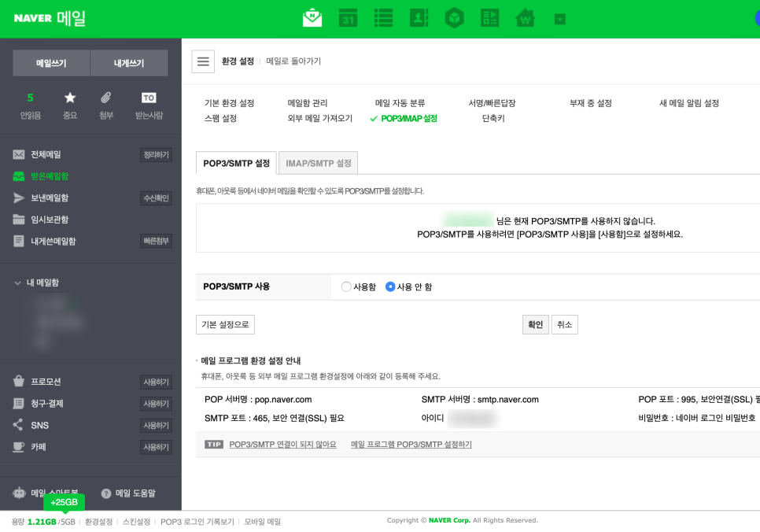Expand more services arrow in top bar
This screenshot has width=760, height=532.
(x=560, y=20)
